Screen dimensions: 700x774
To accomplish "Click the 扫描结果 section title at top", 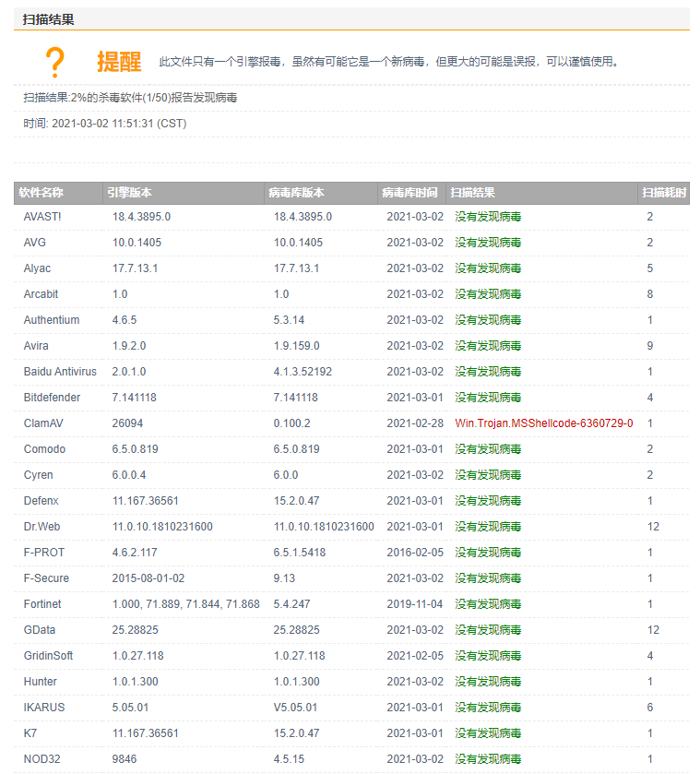I will [49, 18].
